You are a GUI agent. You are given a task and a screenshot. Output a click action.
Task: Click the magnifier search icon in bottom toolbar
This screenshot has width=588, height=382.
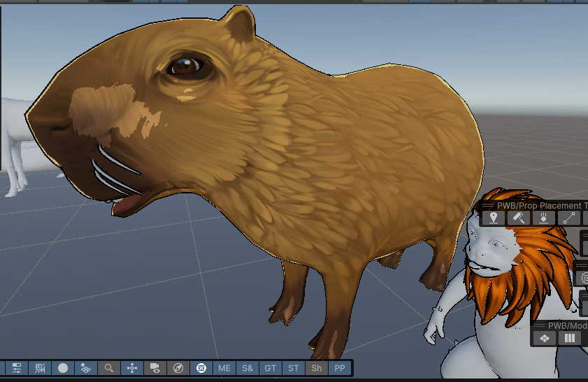coord(108,368)
